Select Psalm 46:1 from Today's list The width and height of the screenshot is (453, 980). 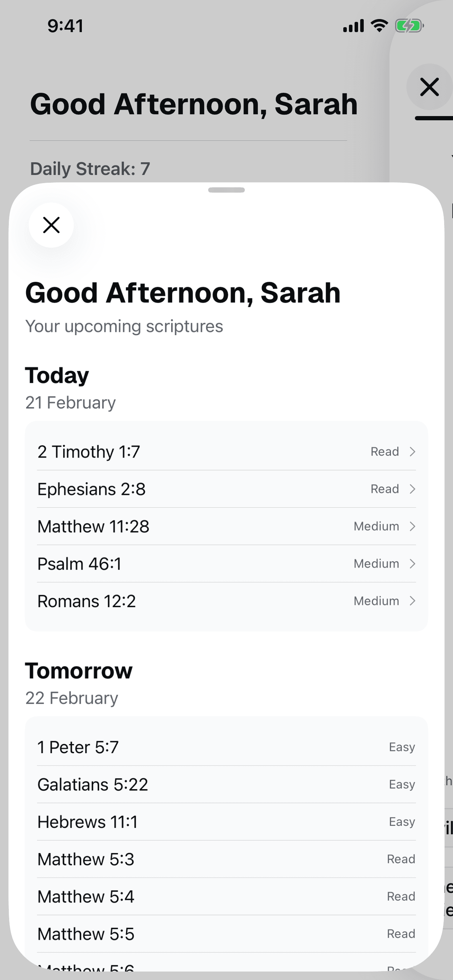(x=79, y=564)
